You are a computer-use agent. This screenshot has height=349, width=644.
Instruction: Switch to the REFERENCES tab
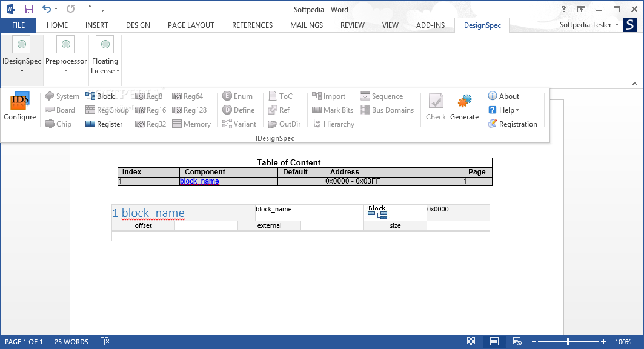[252, 25]
